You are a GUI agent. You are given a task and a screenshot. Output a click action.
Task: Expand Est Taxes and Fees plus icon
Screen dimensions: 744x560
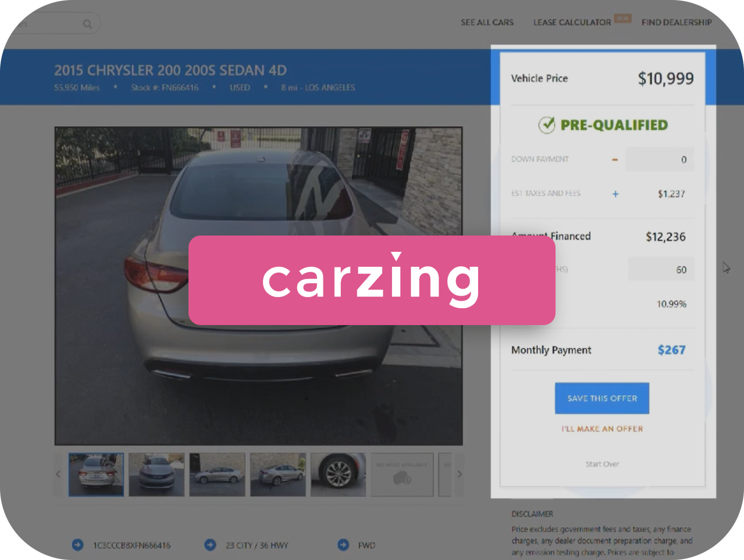coord(615,194)
